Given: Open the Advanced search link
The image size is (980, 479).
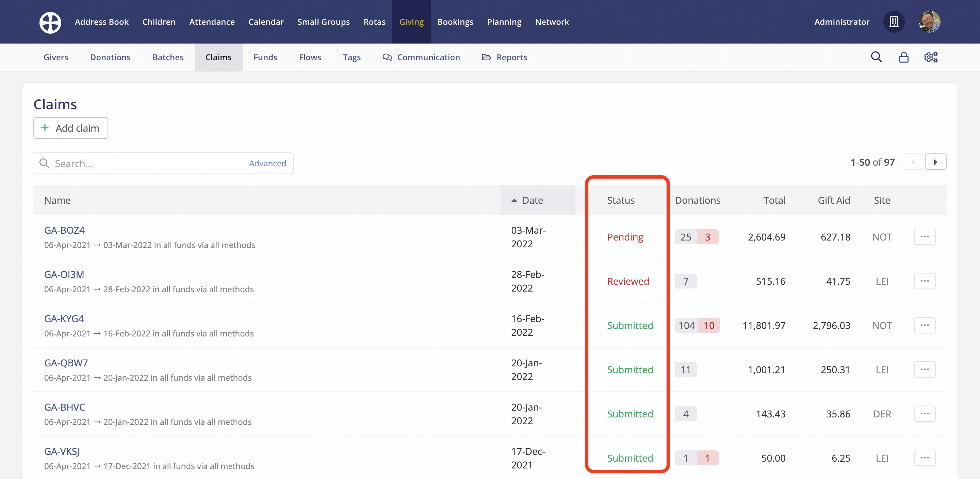Looking at the screenshot, I should tap(267, 163).
